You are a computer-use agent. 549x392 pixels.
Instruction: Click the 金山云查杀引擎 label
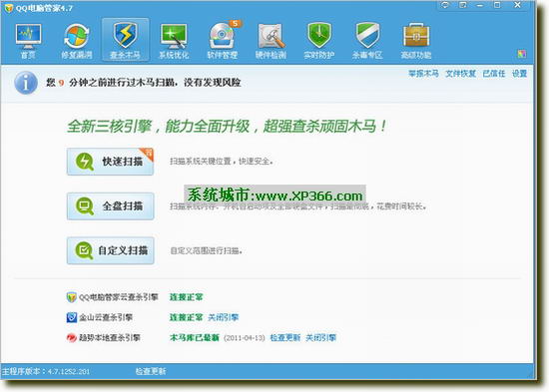pos(106,317)
